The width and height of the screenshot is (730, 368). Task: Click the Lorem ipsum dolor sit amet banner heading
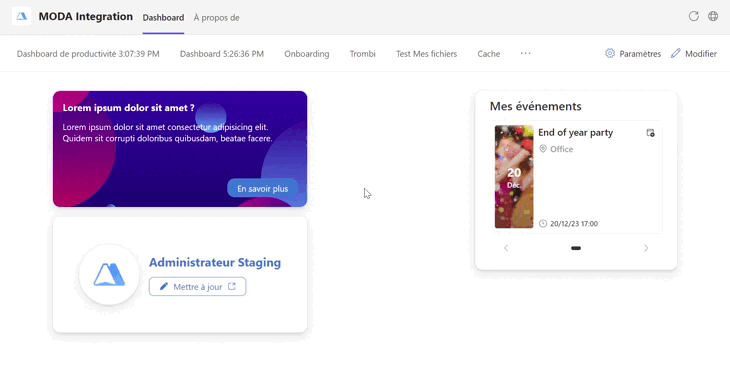[128, 108]
